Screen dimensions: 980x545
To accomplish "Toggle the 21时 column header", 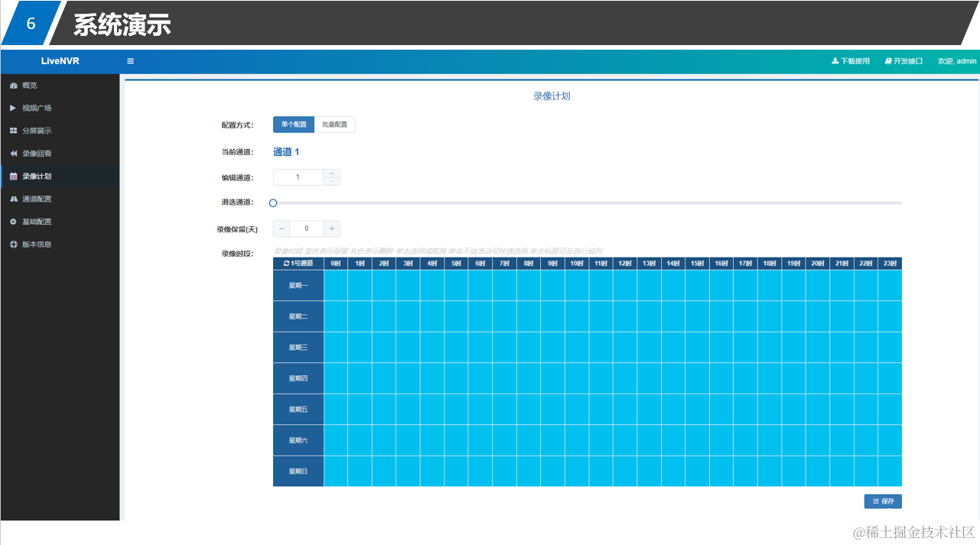I will (x=842, y=263).
